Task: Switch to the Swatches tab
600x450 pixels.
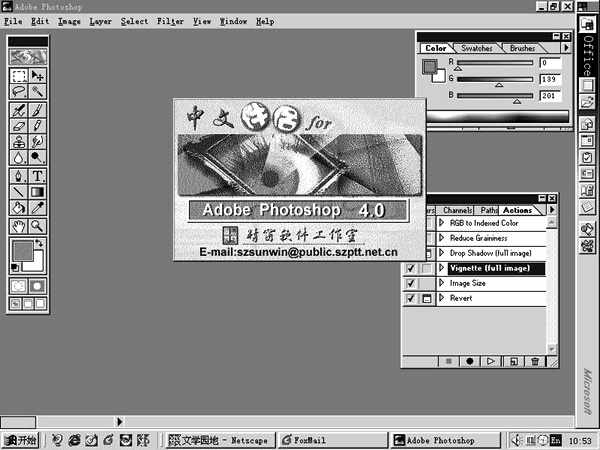Action: [477, 48]
